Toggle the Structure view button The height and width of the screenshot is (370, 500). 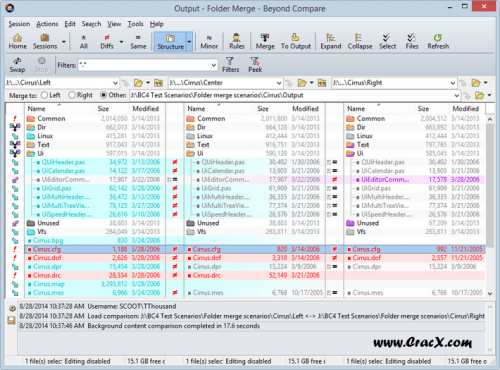[x=170, y=42]
